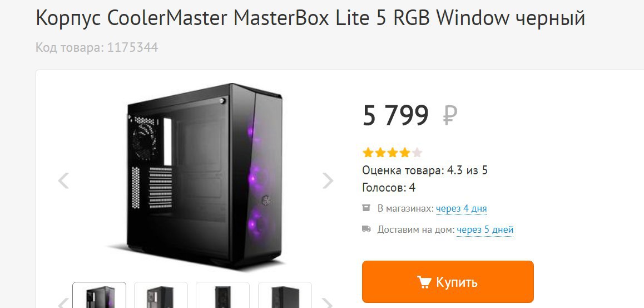Viewport: 644px width, 308px height.
Task: Advance to the next main product photo
Action: click(328, 180)
